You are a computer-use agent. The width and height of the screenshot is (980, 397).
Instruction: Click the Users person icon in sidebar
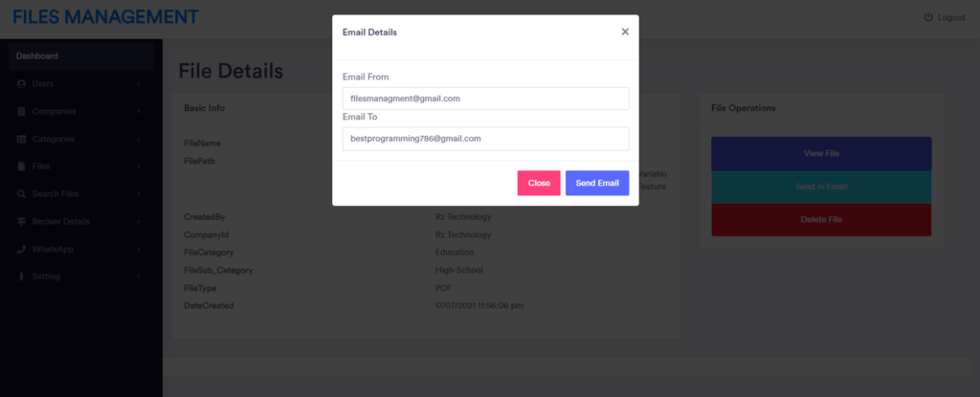click(x=21, y=84)
